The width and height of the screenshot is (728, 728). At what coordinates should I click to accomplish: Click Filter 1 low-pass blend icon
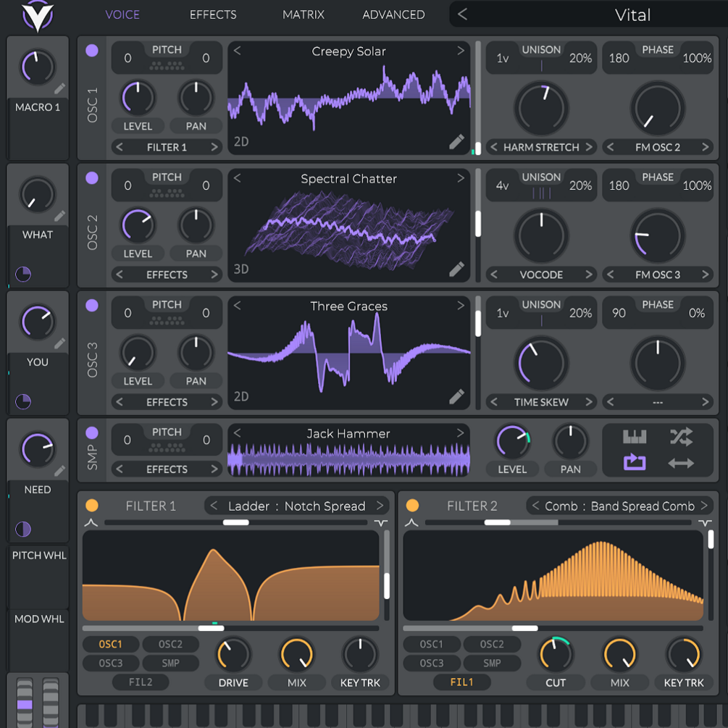(91, 523)
